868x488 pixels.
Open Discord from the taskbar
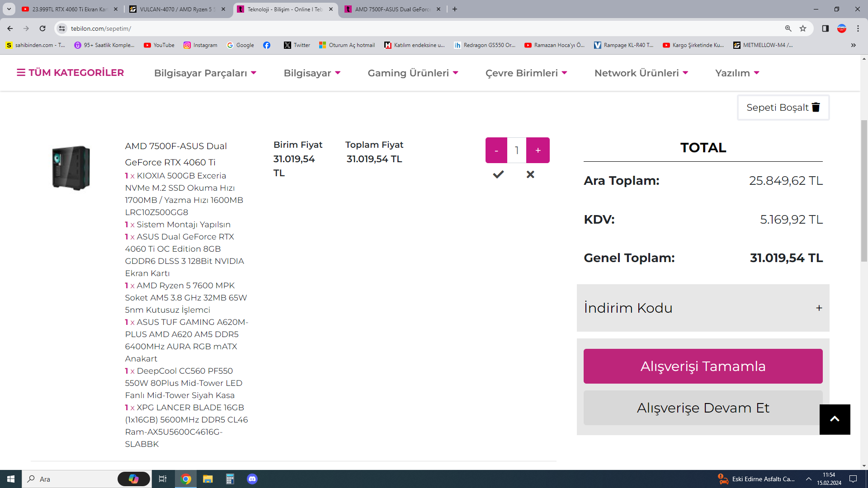pos(252,479)
